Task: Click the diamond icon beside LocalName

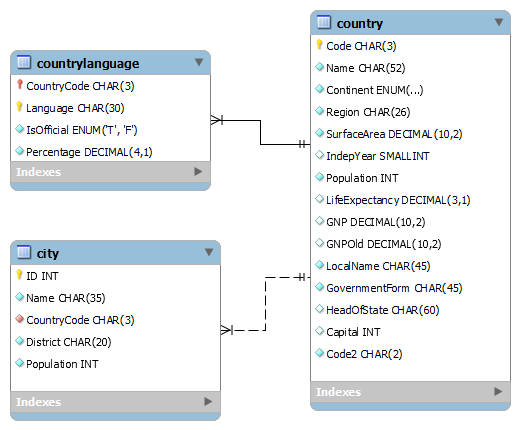Action: [x=320, y=265]
